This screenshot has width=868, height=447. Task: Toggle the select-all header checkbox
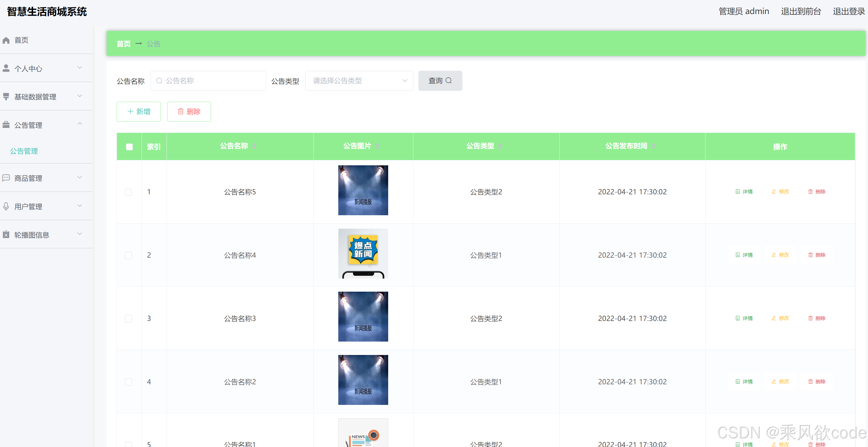[129, 147]
